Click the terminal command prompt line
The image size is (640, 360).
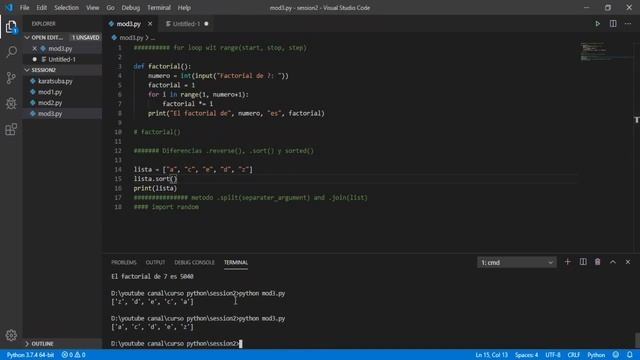[176, 344]
